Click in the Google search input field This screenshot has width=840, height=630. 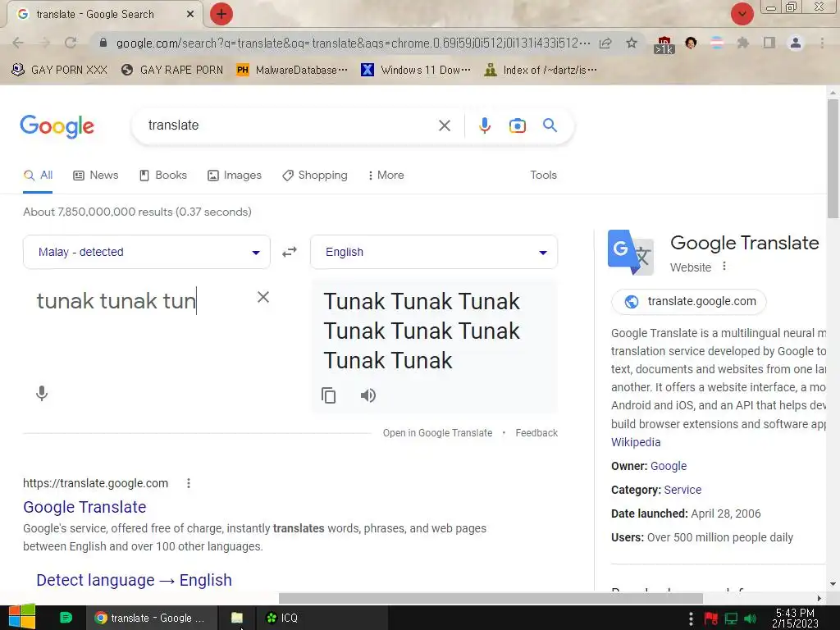coord(290,126)
